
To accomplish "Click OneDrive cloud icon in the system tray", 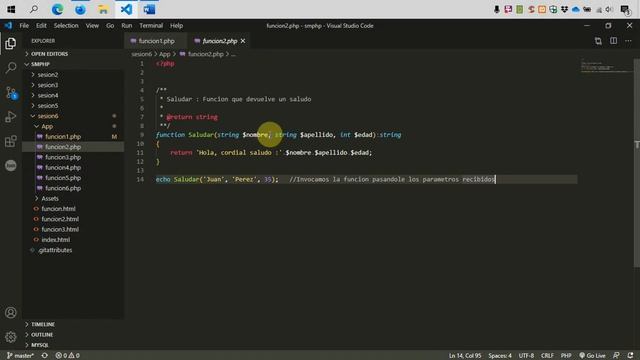I will pyautogui.click(x=576, y=9).
